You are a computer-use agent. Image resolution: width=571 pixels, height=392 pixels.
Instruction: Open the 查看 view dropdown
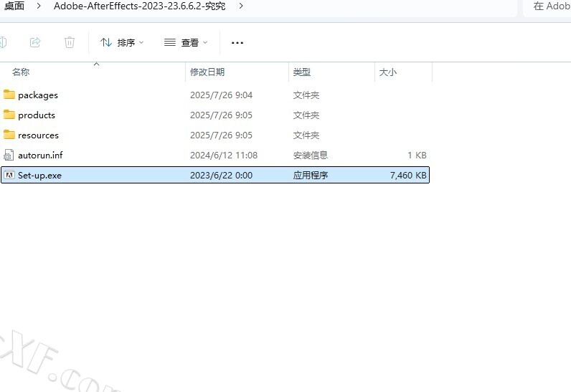[x=186, y=42]
